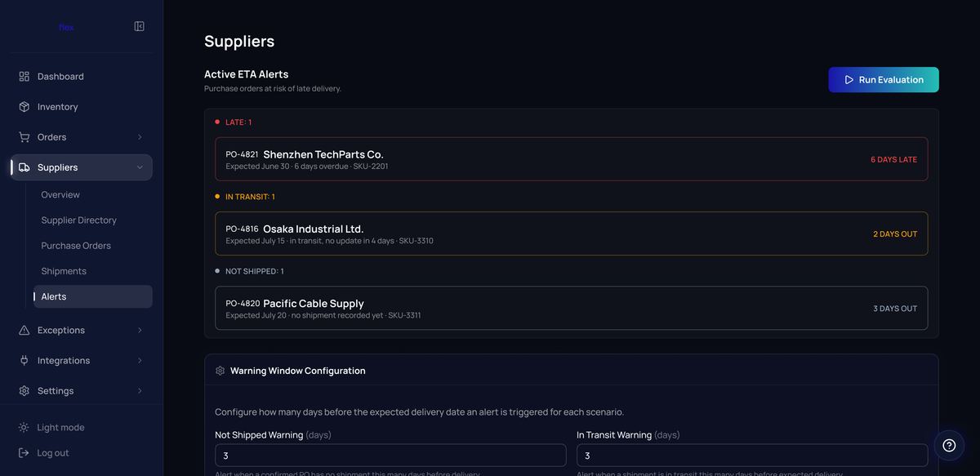980x476 pixels.
Task: Click the Active ETA Alerts heading
Action: 247,74
